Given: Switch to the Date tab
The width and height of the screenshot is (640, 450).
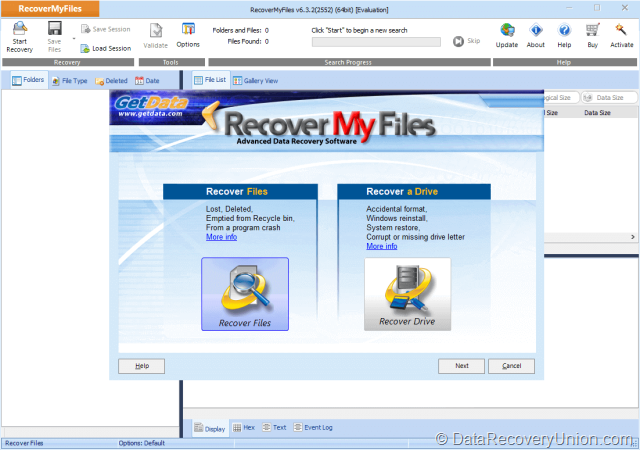Looking at the screenshot, I should click(147, 81).
